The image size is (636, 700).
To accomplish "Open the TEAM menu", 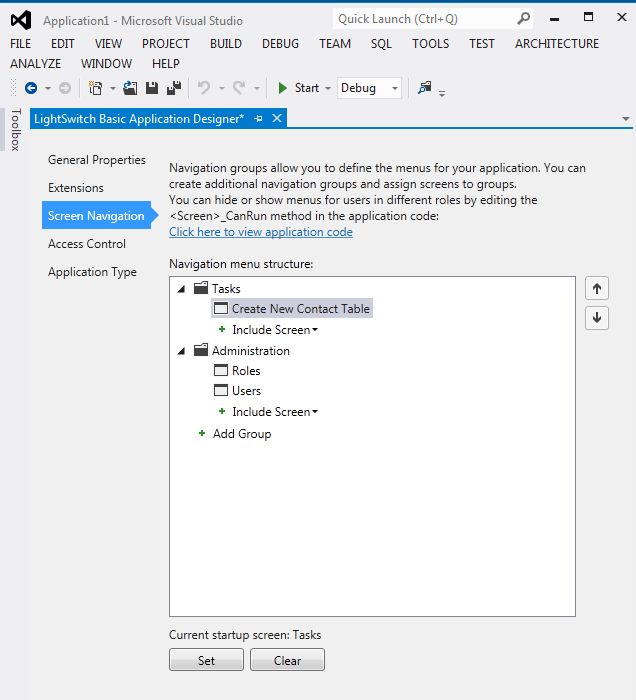I will coord(335,44).
